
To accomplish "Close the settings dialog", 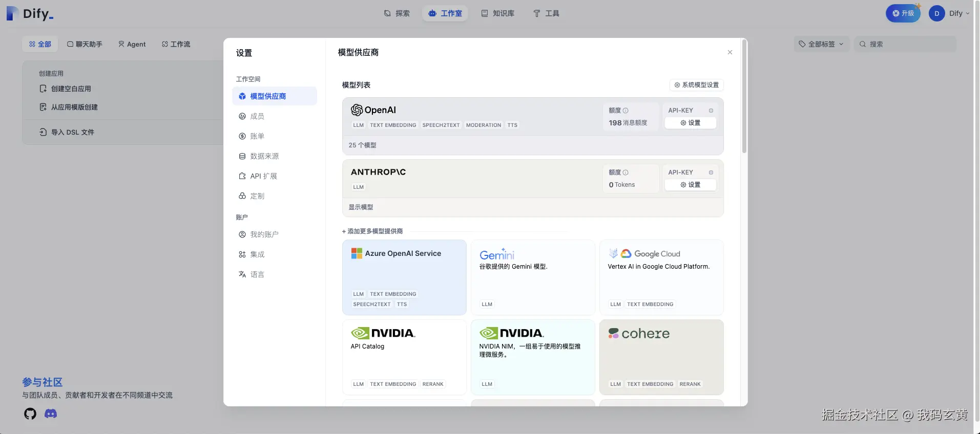I will 730,52.
